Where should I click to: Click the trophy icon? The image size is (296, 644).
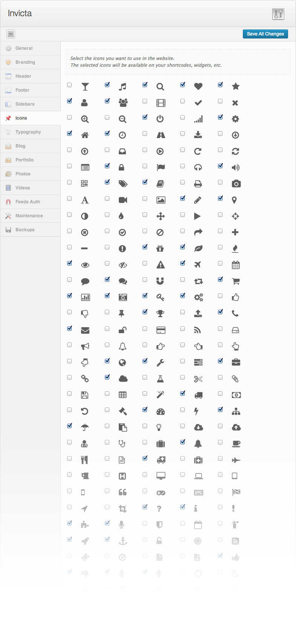coord(160,313)
